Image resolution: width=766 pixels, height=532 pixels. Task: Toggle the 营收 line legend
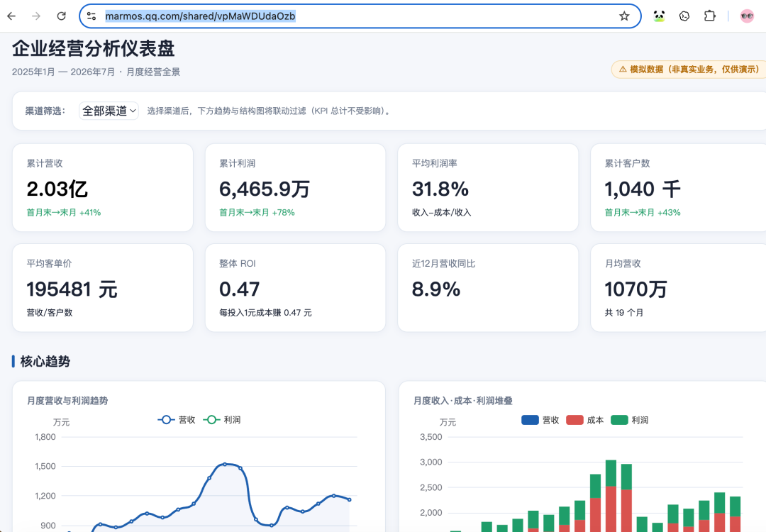177,420
